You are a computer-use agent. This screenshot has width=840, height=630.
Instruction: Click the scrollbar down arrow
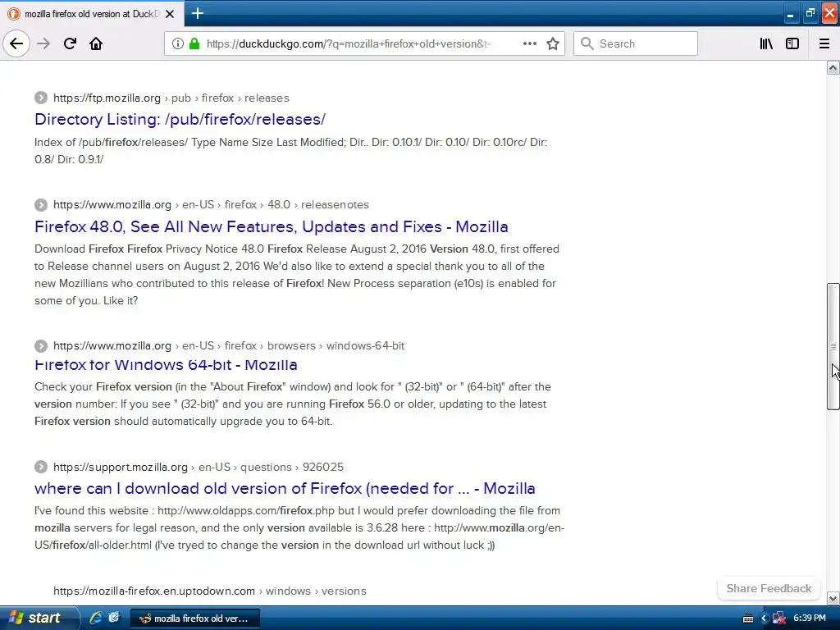pos(833,598)
